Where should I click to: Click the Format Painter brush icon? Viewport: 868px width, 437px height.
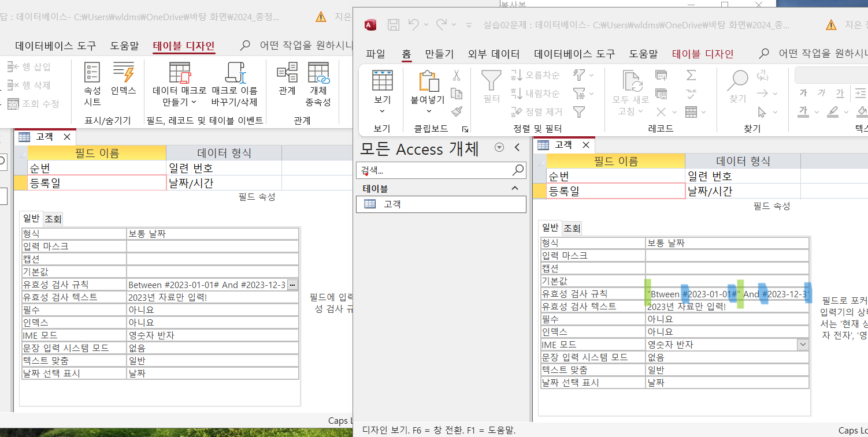pyautogui.click(x=457, y=111)
